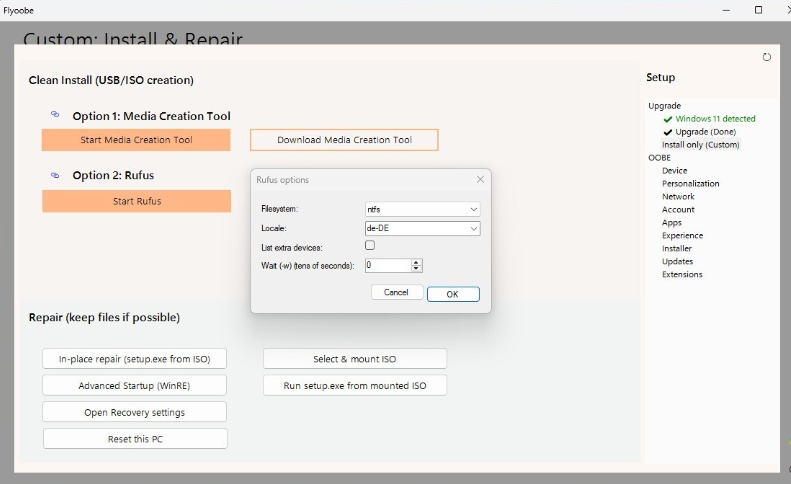This screenshot has height=484, width=791.
Task: Select Windows 11 detected tree entry
Action: click(715, 119)
